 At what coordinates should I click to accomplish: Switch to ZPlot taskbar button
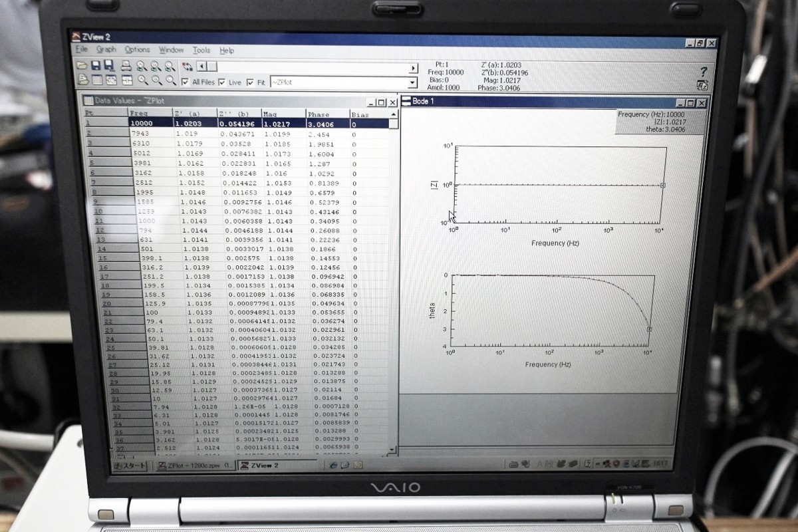[196, 465]
